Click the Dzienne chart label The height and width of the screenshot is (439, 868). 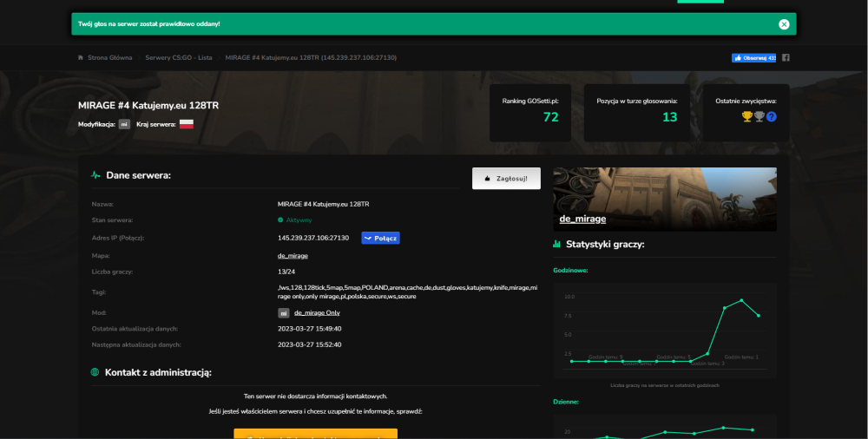(x=566, y=402)
